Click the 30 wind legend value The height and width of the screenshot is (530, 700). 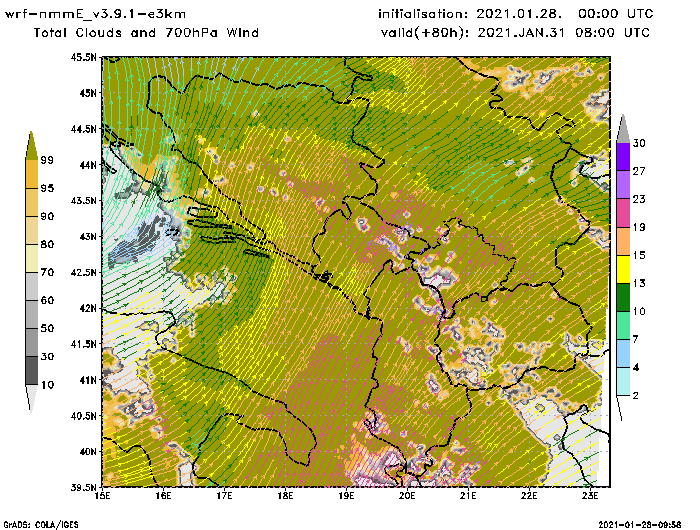(x=639, y=143)
